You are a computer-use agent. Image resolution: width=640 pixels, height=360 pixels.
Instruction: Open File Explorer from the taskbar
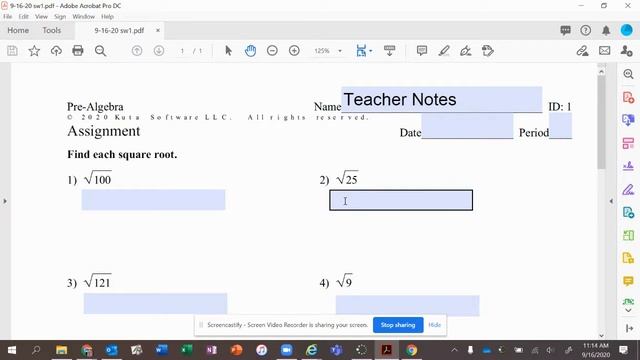coord(62,350)
